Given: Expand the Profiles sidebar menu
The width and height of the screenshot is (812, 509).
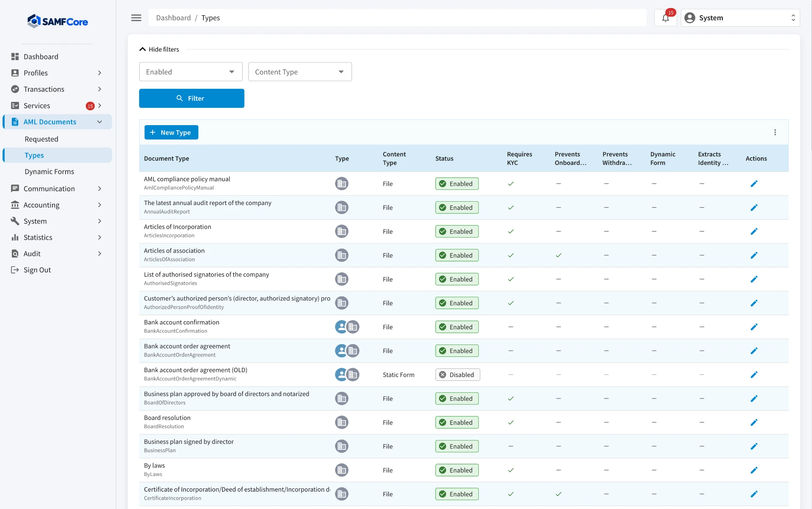Looking at the screenshot, I should [57, 73].
